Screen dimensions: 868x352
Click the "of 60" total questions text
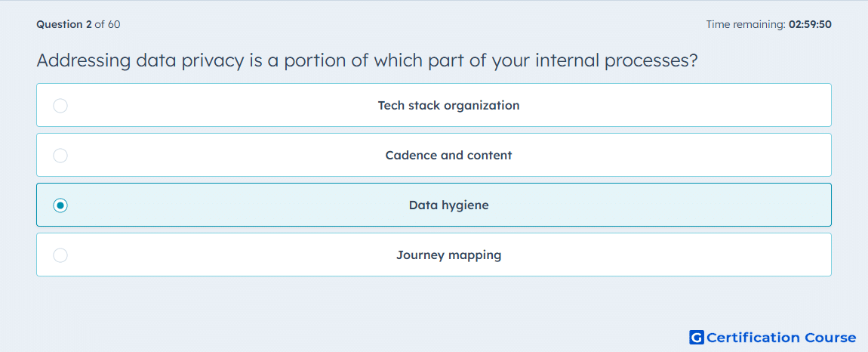tap(107, 24)
